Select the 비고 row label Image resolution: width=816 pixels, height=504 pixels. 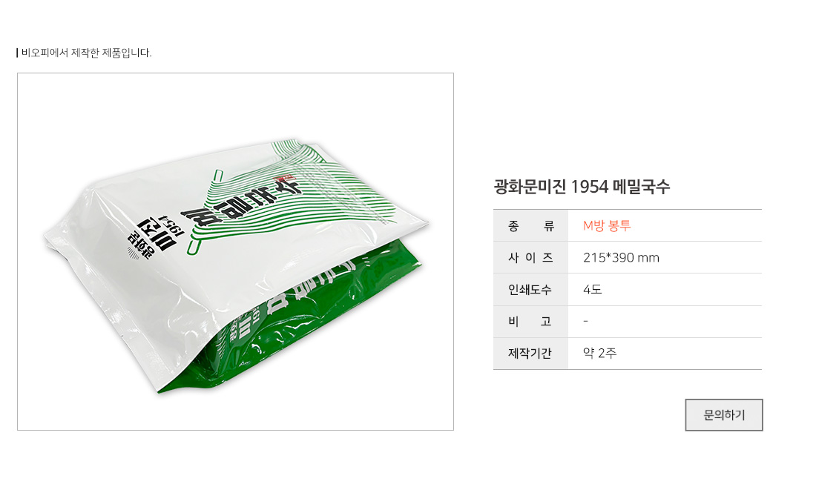coord(530,322)
